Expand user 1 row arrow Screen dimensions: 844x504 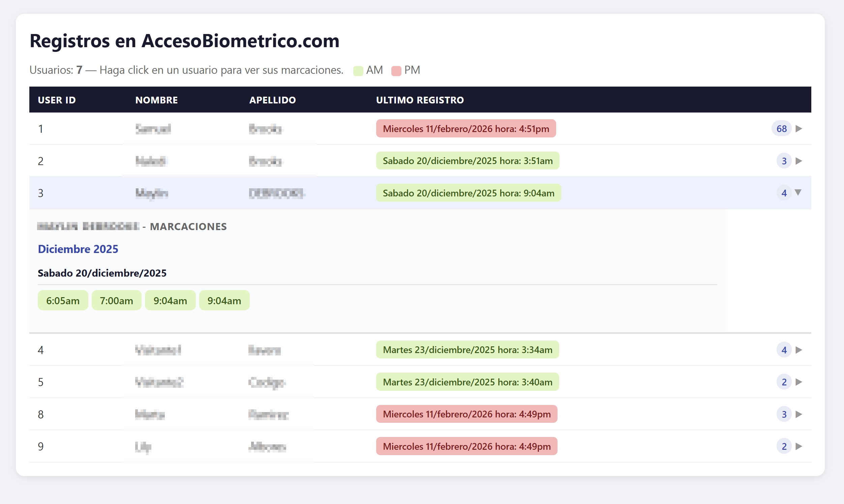click(798, 129)
